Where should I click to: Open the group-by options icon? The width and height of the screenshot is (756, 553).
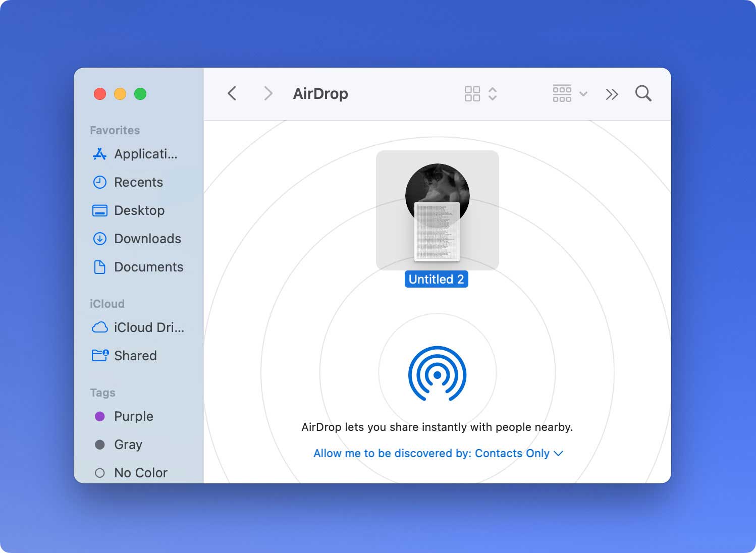tap(562, 93)
